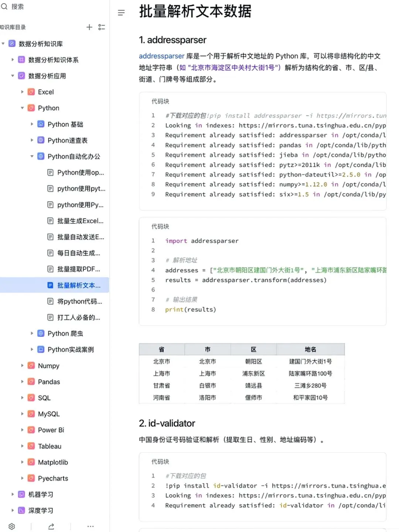
Task: Click table cell 建国门外大街1号
Action: click(x=310, y=361)
